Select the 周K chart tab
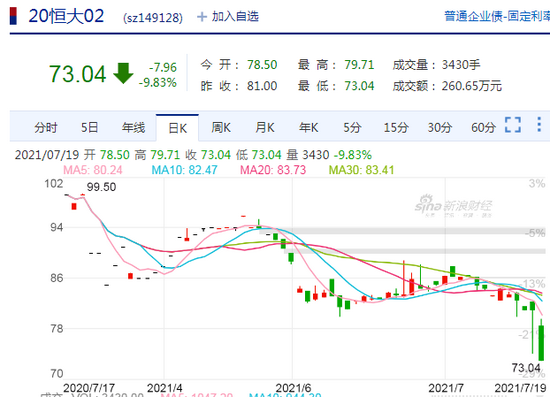 click(x=221, y=127)
